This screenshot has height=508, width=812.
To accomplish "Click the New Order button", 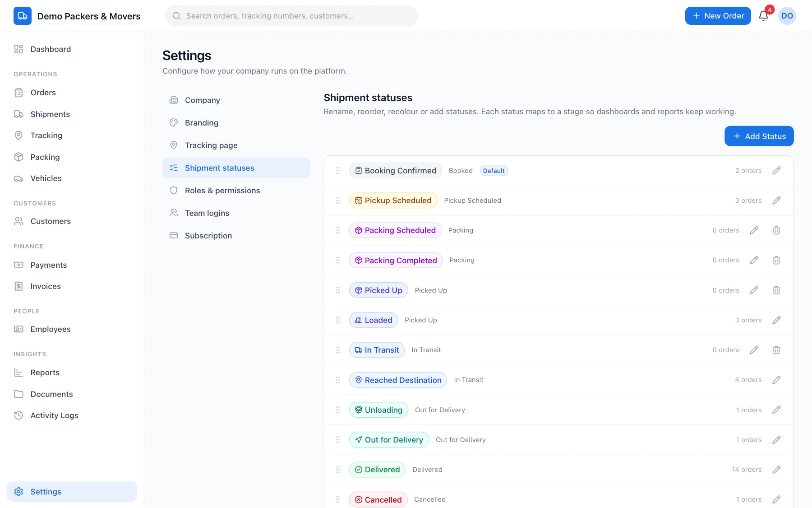I will click(718, 16).
